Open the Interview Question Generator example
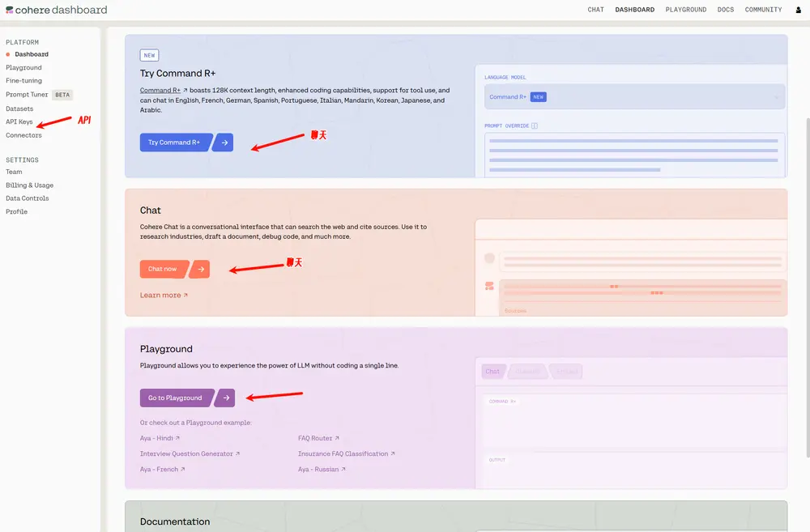The image size is (810, 532). [x=190, y=454]
